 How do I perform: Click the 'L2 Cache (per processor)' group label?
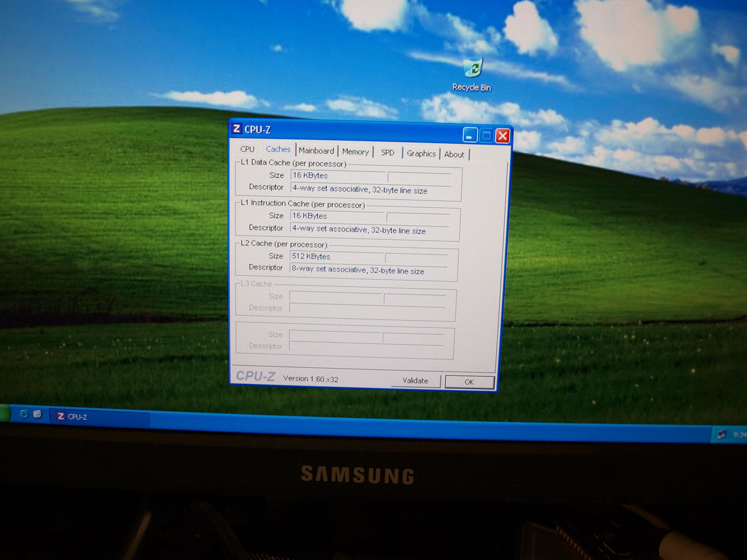click(x=284, y=244)
